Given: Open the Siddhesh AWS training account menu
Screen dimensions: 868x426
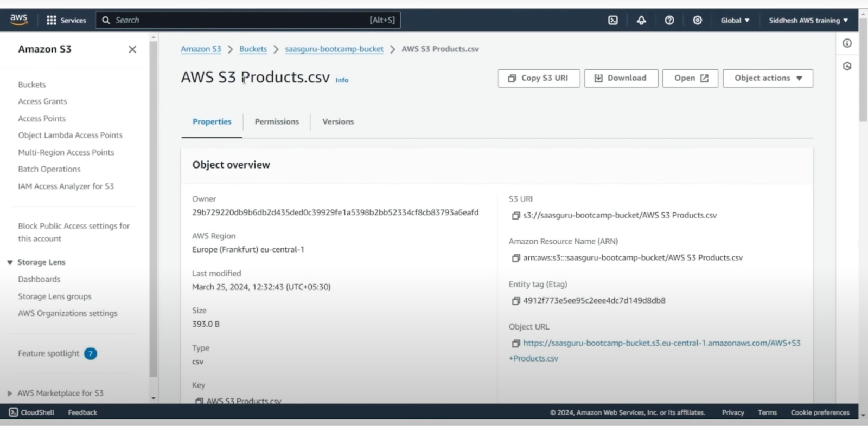Looking at the screenshot, I should [808, 20].
